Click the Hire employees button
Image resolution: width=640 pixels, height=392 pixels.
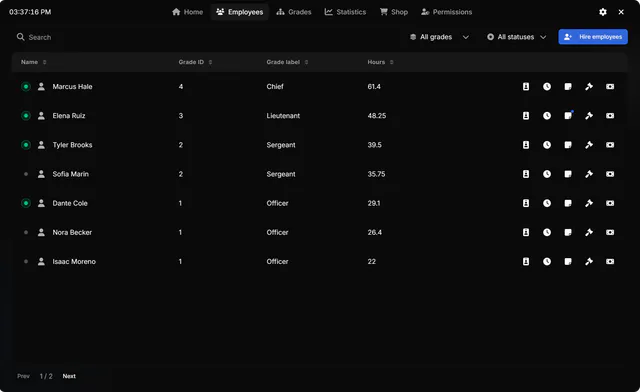tap(593, 37)
